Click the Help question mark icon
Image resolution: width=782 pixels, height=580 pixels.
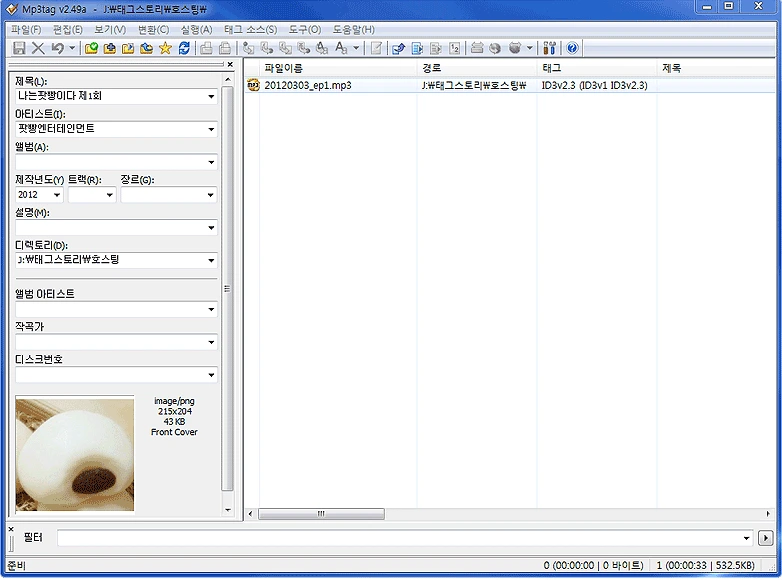(572, 48)
